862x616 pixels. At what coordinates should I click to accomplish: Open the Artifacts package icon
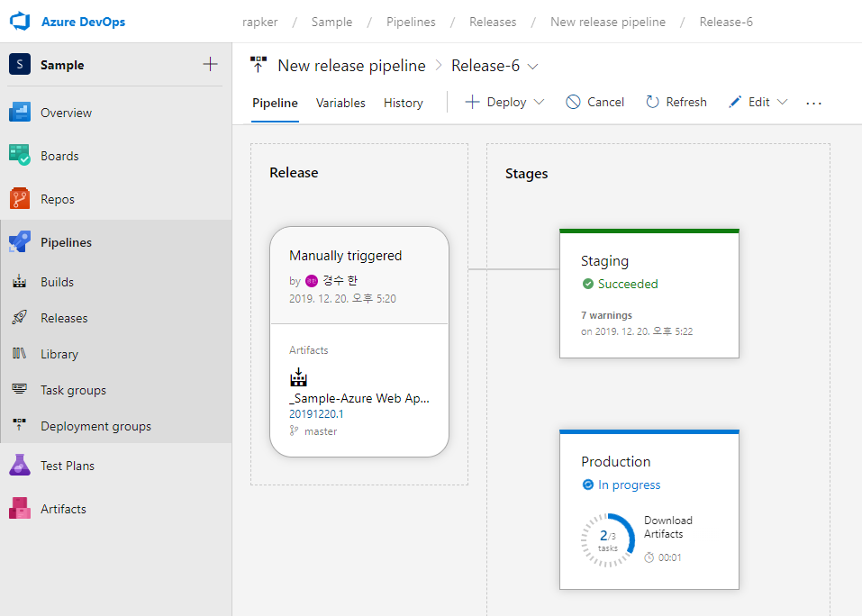coord(20,508)
